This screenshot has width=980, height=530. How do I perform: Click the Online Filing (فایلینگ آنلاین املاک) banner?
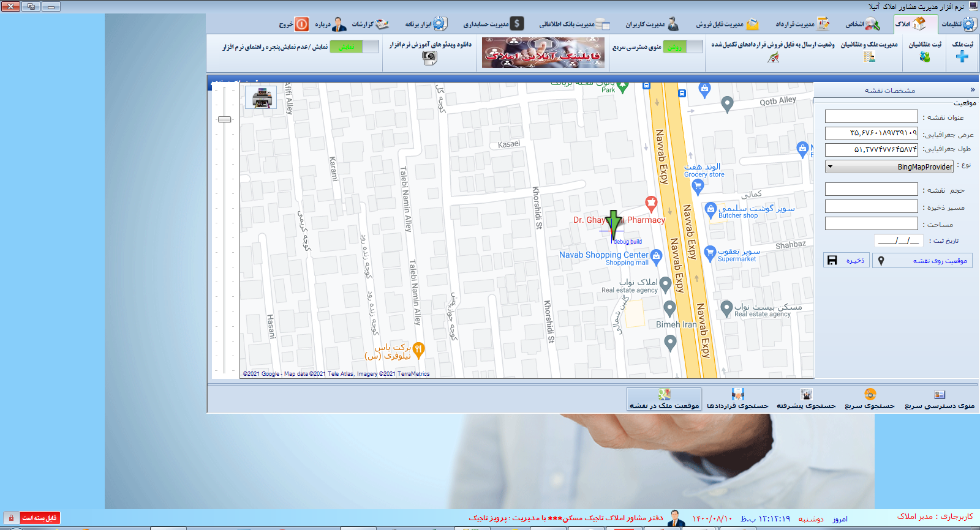543,53
